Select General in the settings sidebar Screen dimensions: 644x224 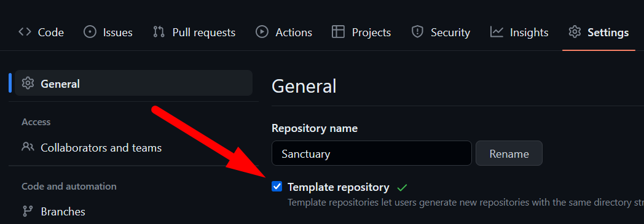click(x=133, y=83)
